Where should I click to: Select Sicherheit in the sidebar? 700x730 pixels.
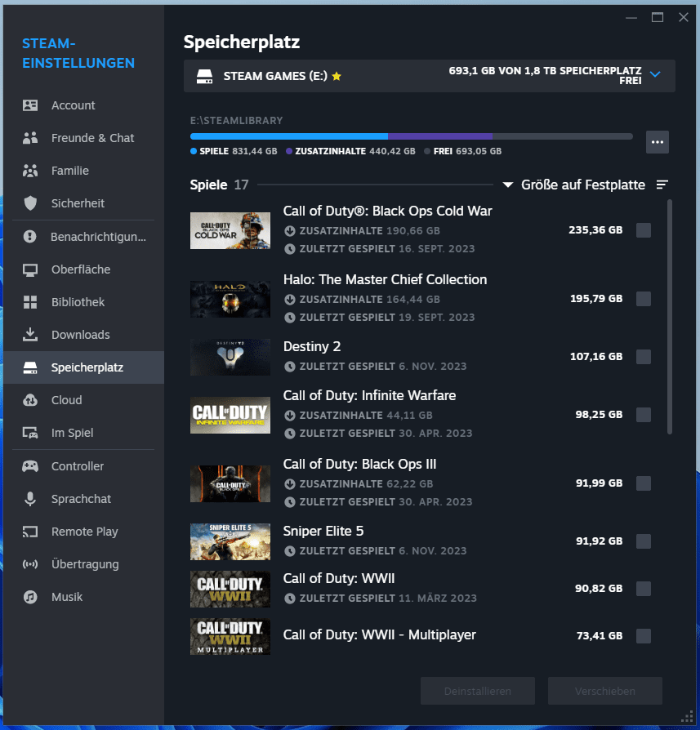click(x=84, y=203)
